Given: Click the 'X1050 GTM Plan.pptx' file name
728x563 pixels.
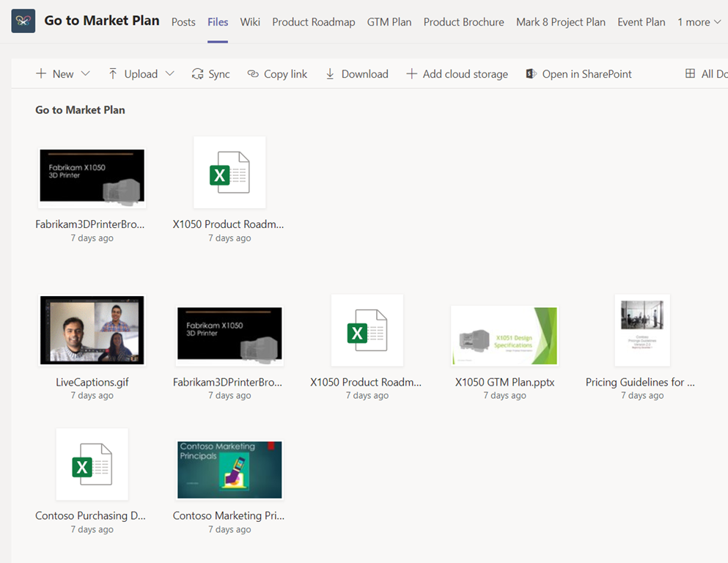Looking at the screenshot, I should pyautogui.click(x=504, y=382).
